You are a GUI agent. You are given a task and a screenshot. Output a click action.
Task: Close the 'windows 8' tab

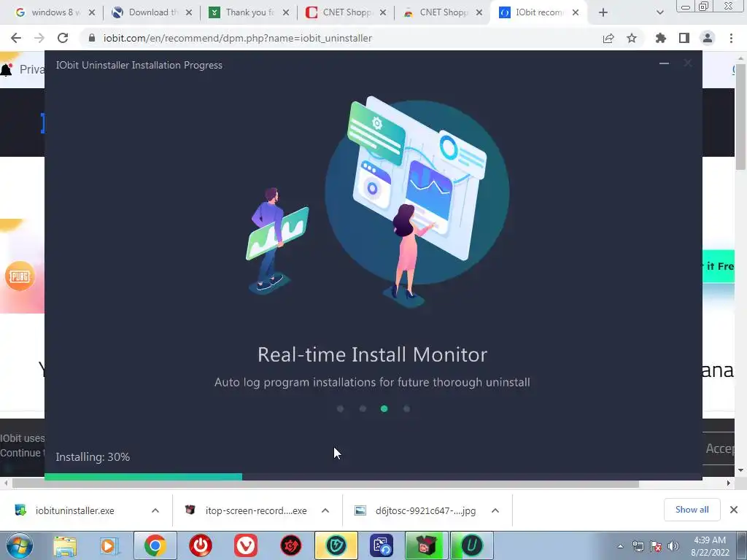point(92,12)
